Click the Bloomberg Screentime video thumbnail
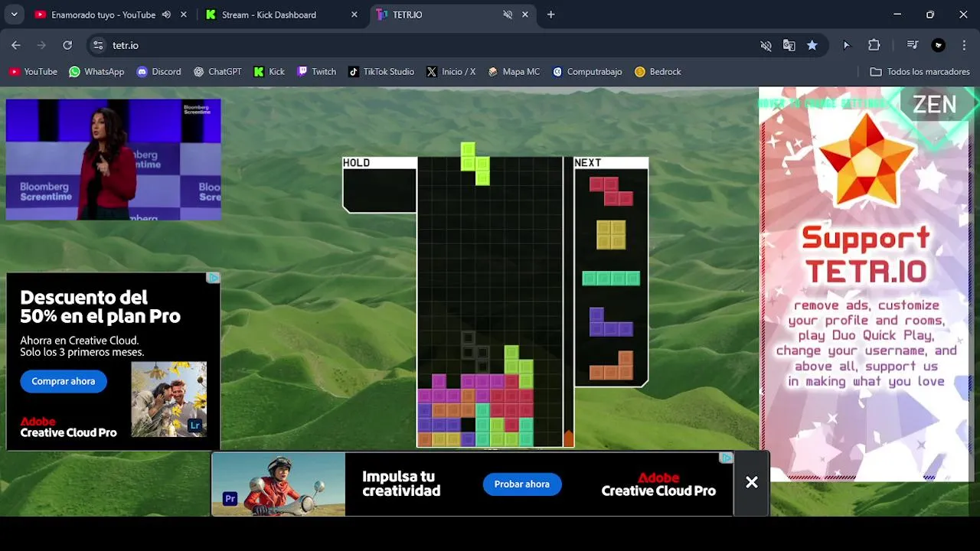The width and height of the screenshot is (980, 551). tap(113, 159)
